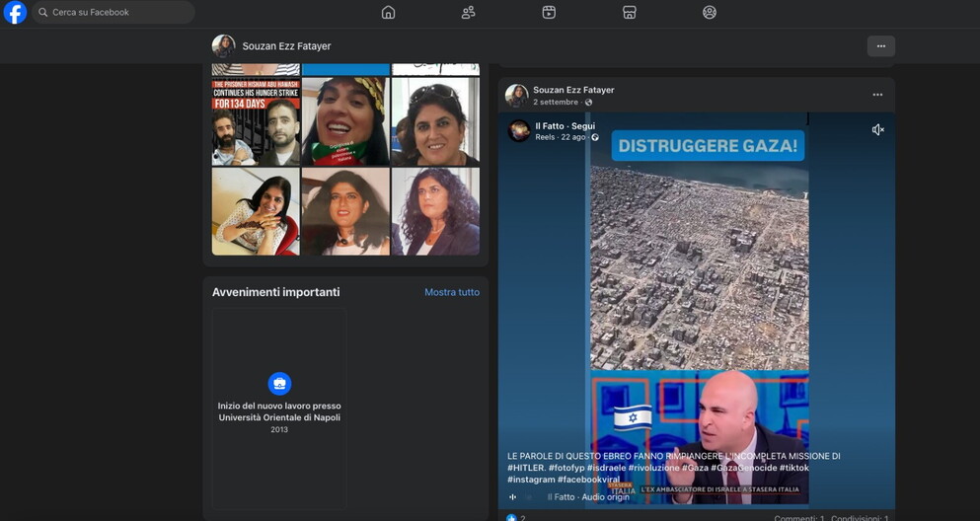Click 'Mostra tutto' in Avvenimenti importanti
This screenshot has height=521, width=980.
pyautogui.click(x=451, y=292)
